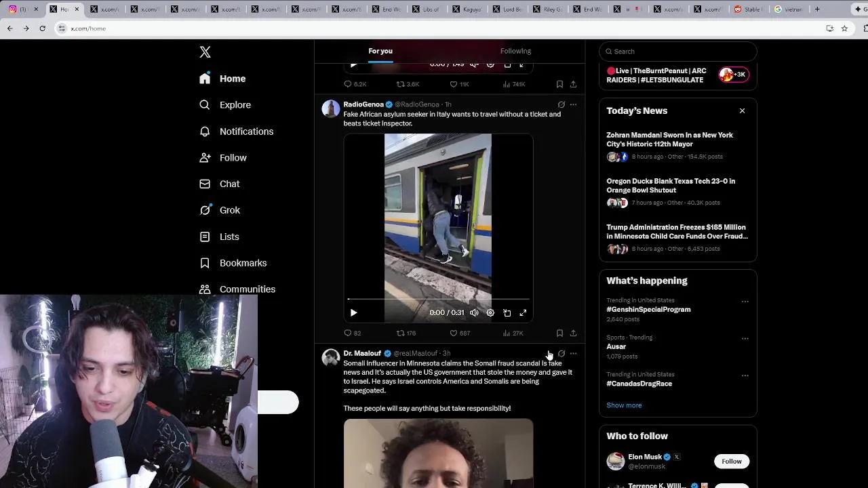This screenshot has height=488, width=868.
Task: Click RadioGenoa video progress bar
Action: 438,299
